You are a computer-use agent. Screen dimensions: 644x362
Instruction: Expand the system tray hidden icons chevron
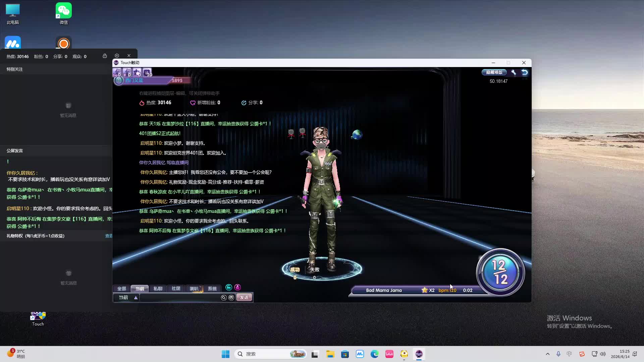(548, 354)
